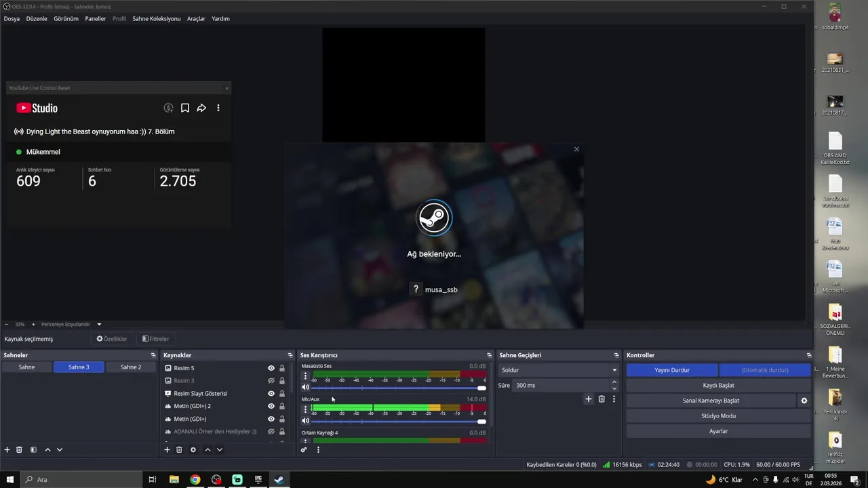Show the ADANALI Ömer den Hediyeler source
Image resolution: width=868 pixels, height=488 pixels.
tap(271, 432)
